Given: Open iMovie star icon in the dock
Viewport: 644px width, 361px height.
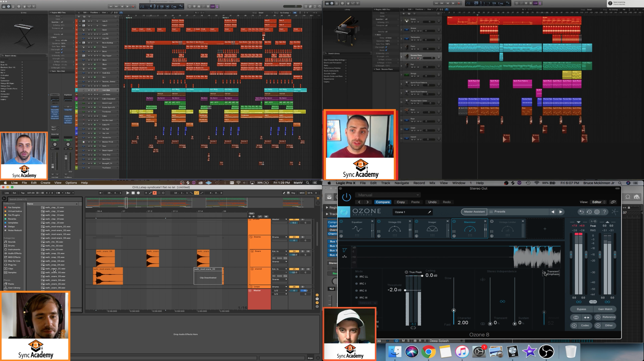Looking at the screenshot, I should (529, 352).
